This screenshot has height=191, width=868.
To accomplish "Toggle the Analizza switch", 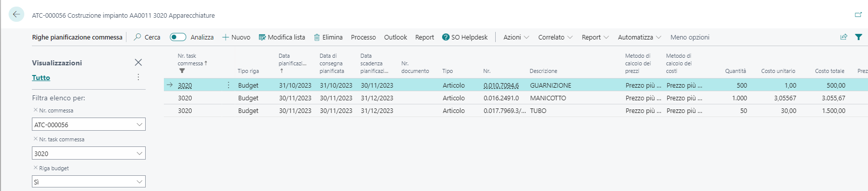I will [178, 37].
